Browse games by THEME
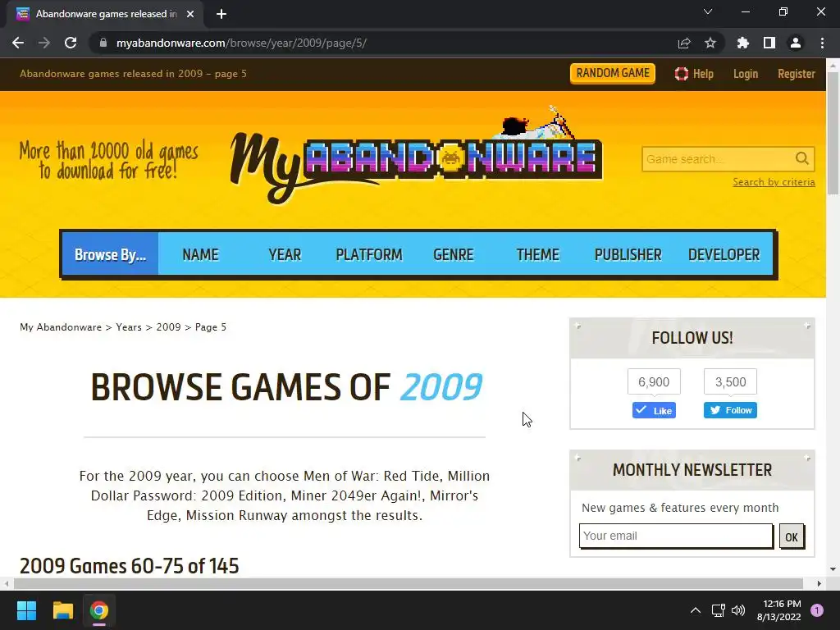Screen dimensions: 840x630 point(538,254)
